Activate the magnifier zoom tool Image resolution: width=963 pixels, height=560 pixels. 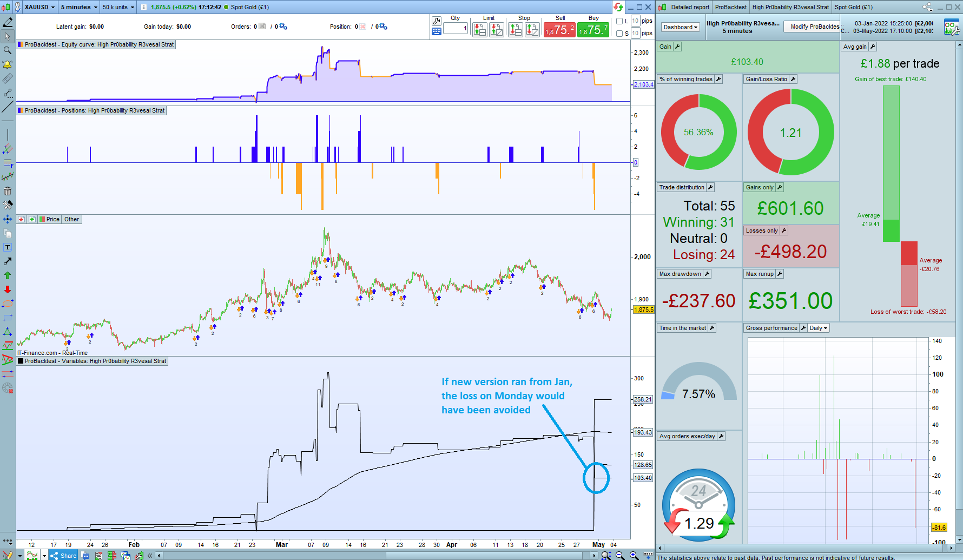[8, 50]
